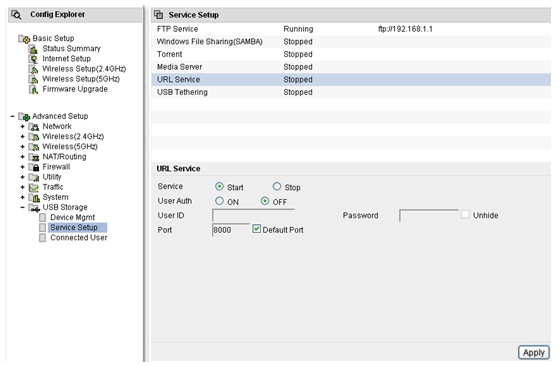Select the Service Stop radio button

coord(277,186)
